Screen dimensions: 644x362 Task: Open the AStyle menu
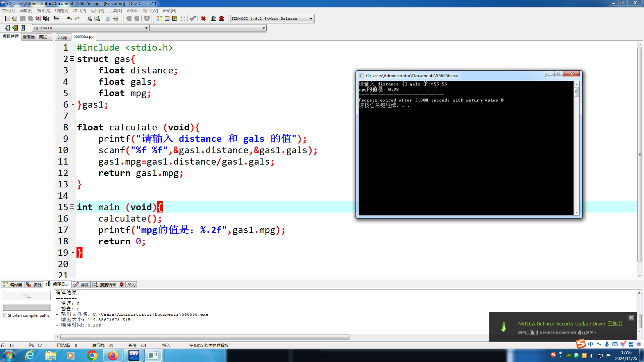[132, 11]
